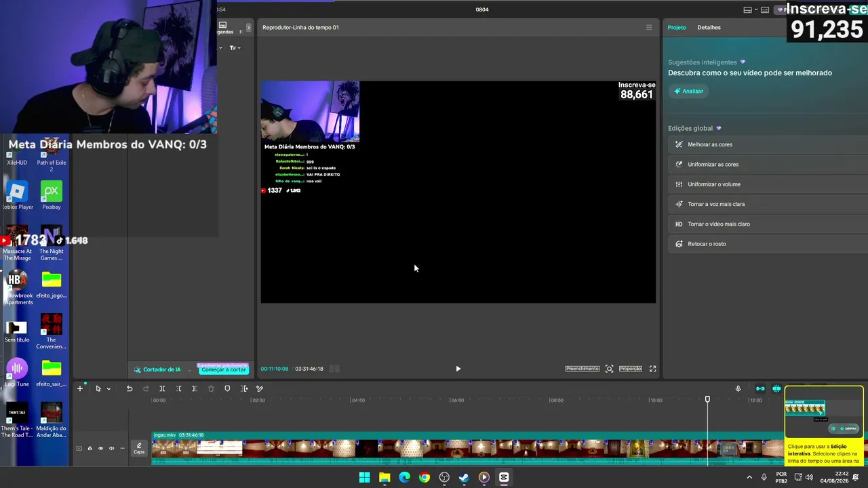Undo the last edit in the timeline
The width and height of the screenshot is (868, 488).
pyautogui.click(x=130, y=388)
